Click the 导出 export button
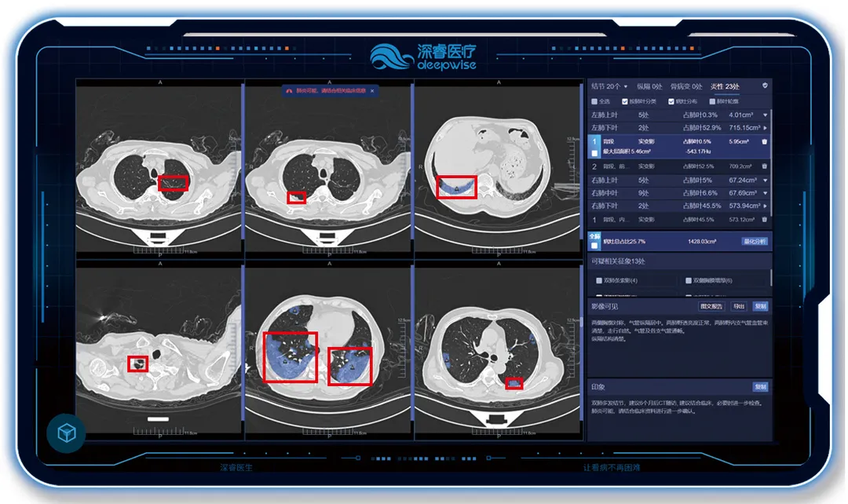The image size is (848, 504). [738, 306]
